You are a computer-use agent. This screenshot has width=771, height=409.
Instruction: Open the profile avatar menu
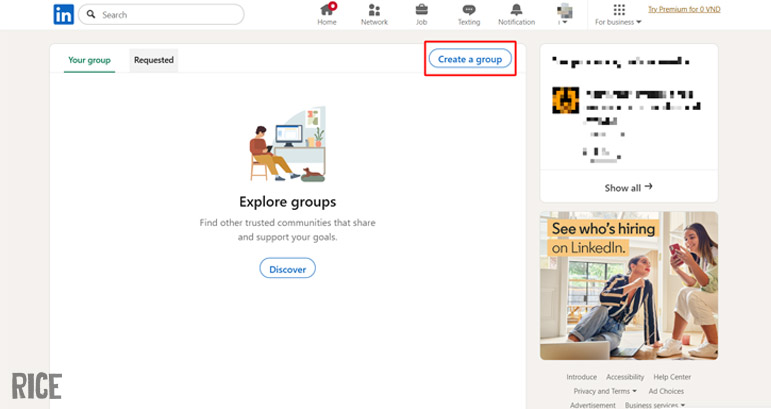pyautogui.click(x=564, y=14)
